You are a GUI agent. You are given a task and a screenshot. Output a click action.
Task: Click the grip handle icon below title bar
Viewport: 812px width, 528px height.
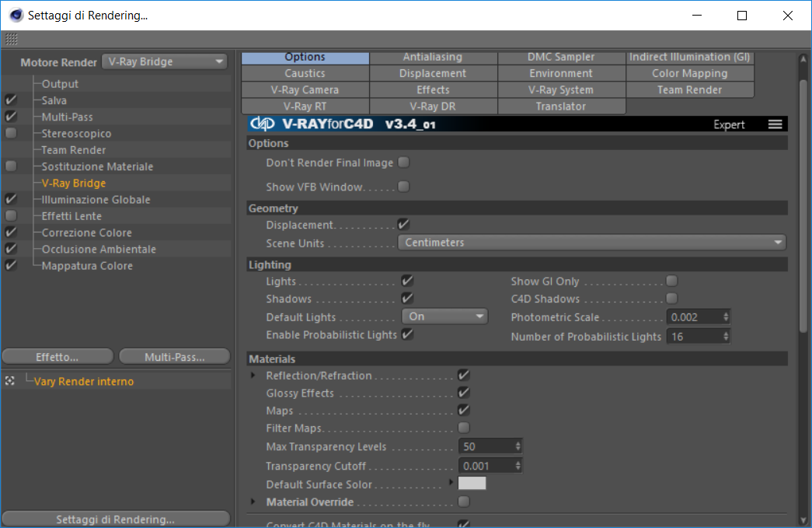(12, 39)
